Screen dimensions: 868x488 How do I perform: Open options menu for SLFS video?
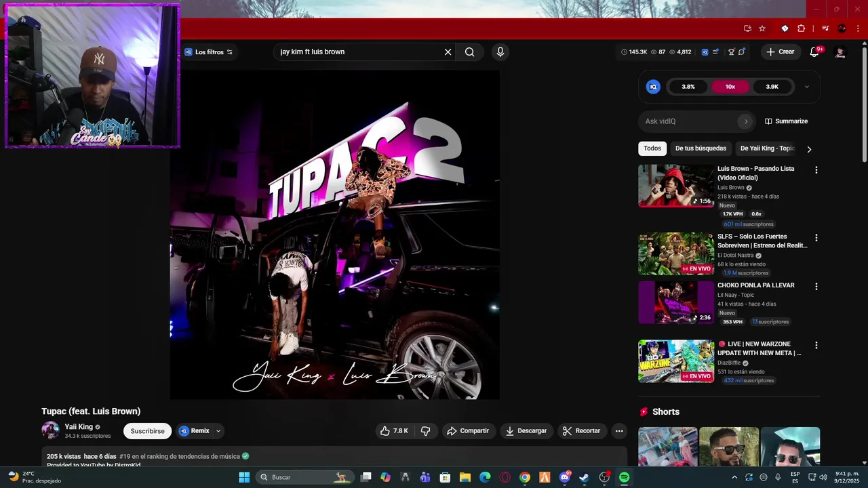[x=816, y=238]
